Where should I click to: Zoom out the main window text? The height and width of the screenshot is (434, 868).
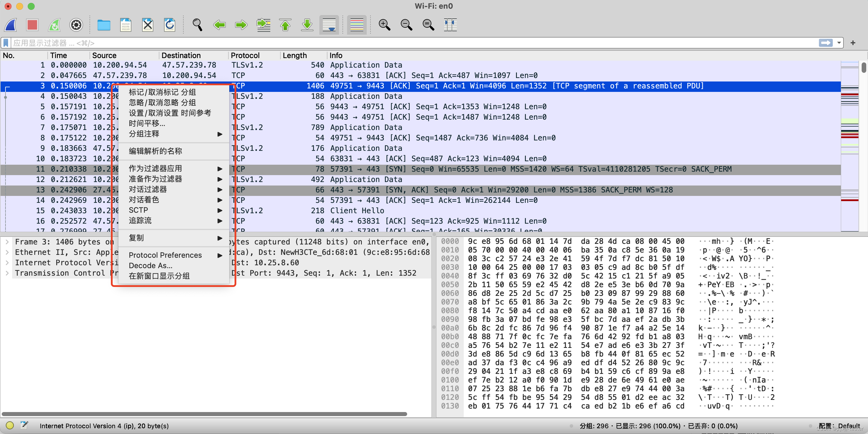coord(406,25)
